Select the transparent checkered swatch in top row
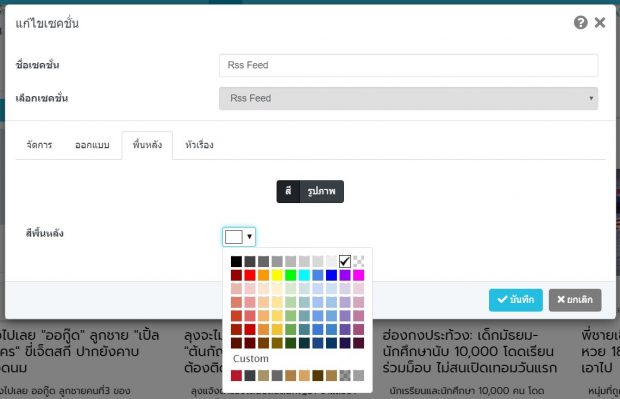Viewport: 620px width, 399px height. tap(358, 261)
